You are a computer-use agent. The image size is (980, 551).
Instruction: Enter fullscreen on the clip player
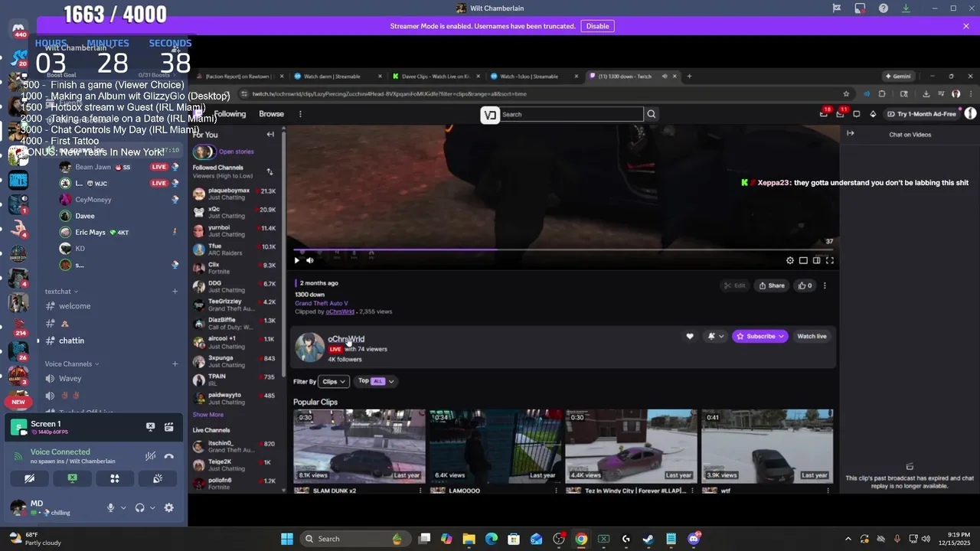click(830, 260)
